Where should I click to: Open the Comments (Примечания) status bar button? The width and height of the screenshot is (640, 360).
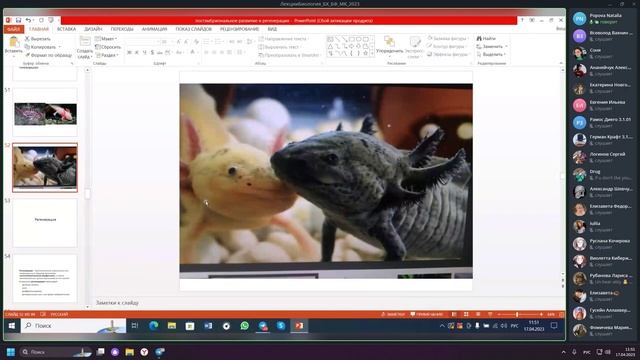(427, 314)
